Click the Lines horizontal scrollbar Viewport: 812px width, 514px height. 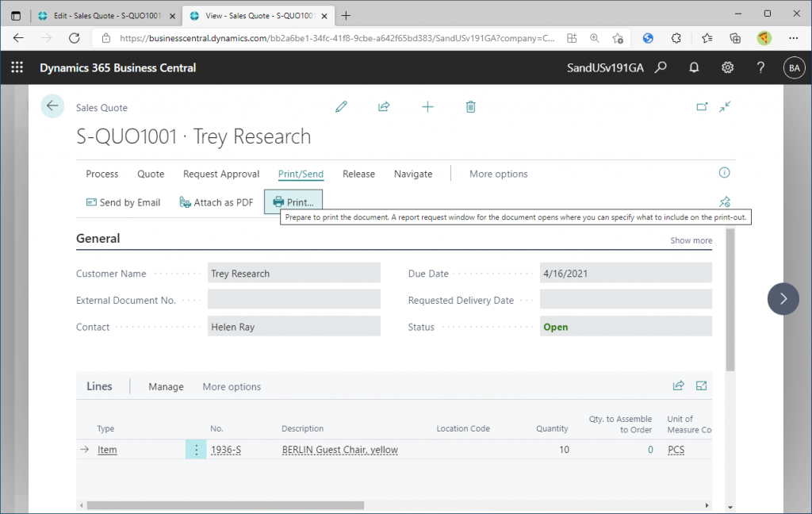pyautogui.click(x=225, y=505)
